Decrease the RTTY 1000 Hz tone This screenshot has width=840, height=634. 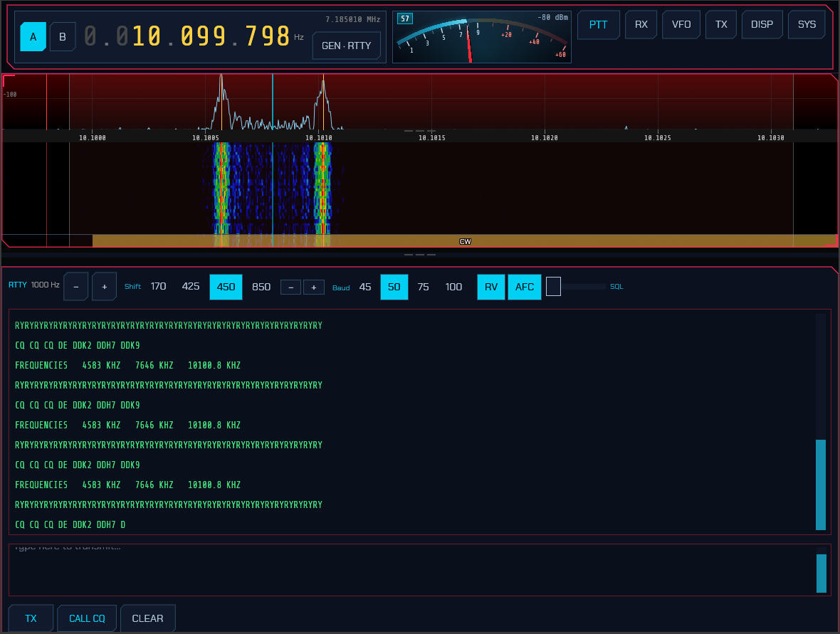76,287
